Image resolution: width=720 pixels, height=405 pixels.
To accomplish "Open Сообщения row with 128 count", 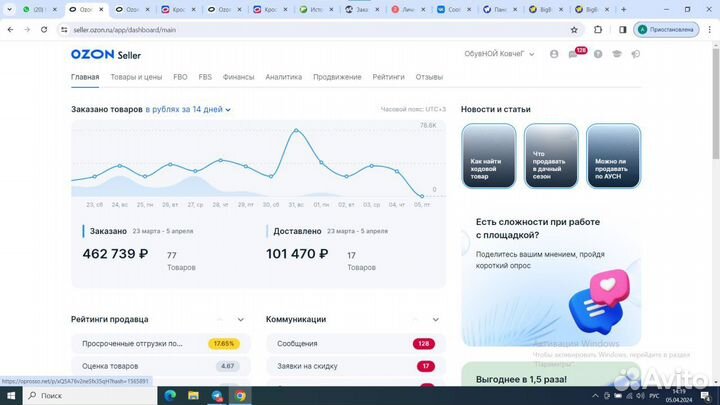I will tap(355, 343).
